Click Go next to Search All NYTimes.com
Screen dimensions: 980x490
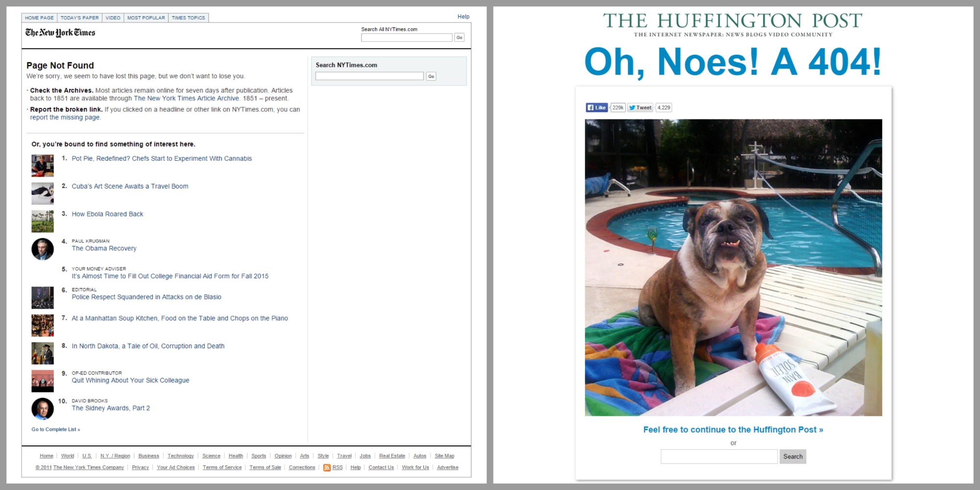459,38
